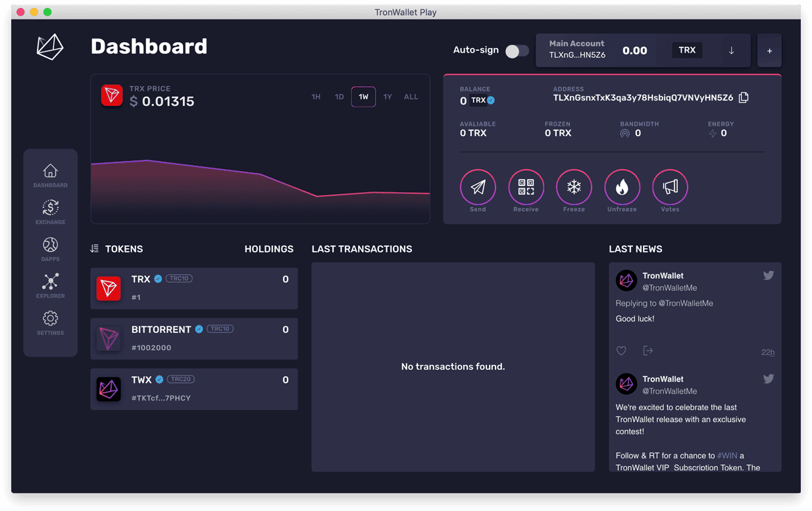Click the sort icon beside Tokens
Viewport: 812px width, 511px height.
(x=94, y=249)
